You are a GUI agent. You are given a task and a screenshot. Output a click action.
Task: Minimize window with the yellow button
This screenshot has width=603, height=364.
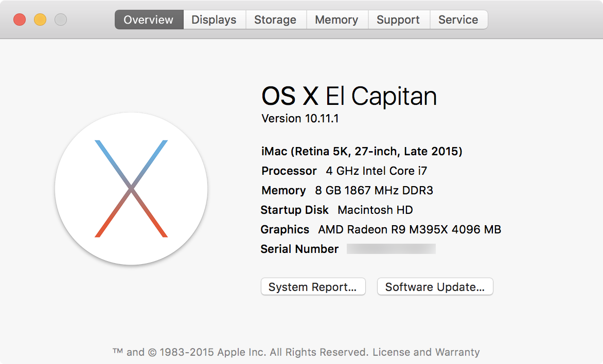click(40, 20)
